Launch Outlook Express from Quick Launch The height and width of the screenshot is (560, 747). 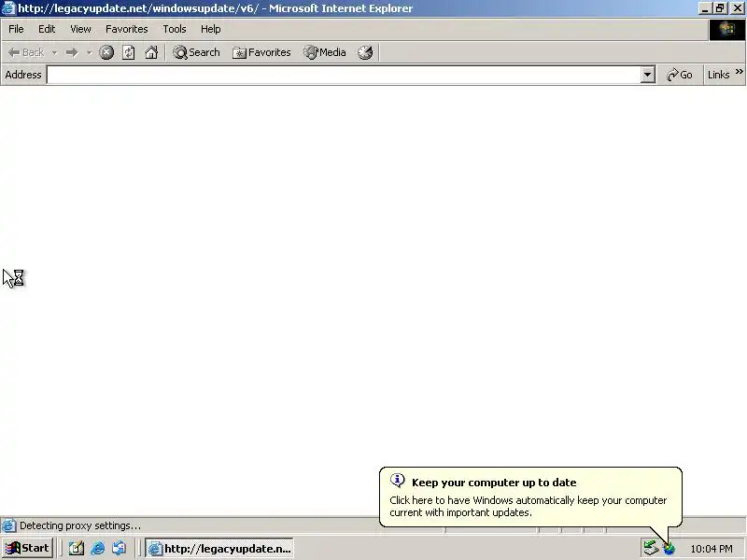120,549
